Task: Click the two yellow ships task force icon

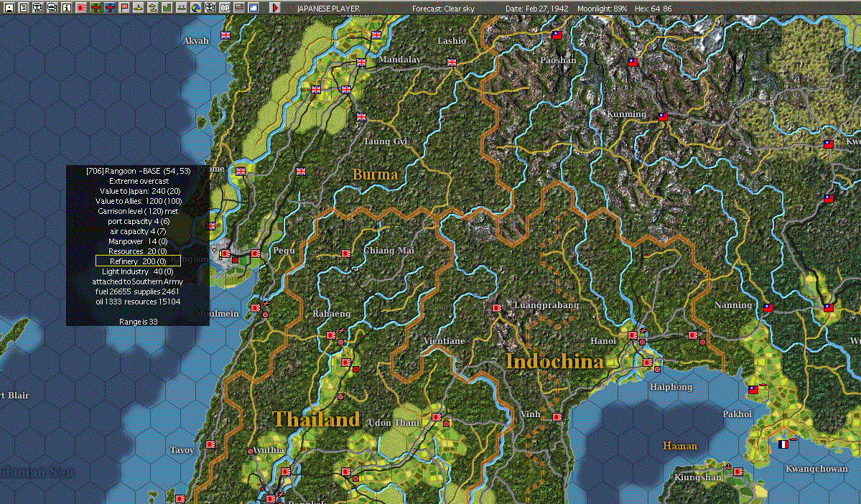Action: (x=153, y=8)
